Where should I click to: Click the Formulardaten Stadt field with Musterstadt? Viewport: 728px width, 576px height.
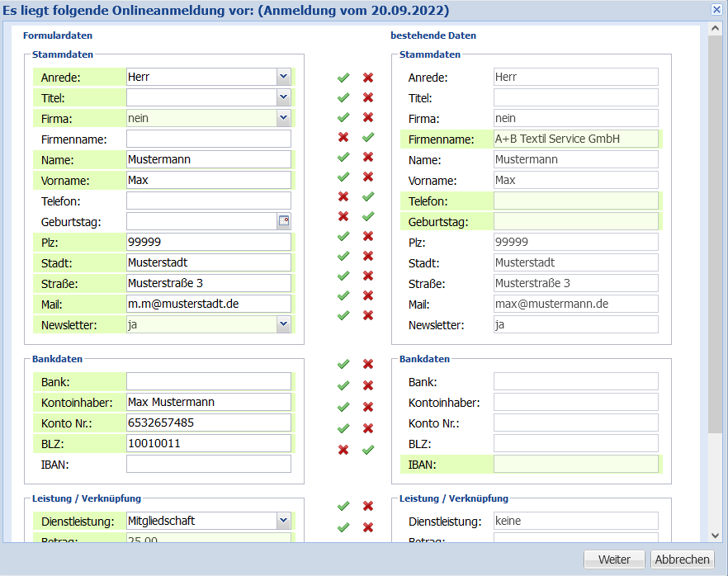pyautogui.click(x=209, y=262)
